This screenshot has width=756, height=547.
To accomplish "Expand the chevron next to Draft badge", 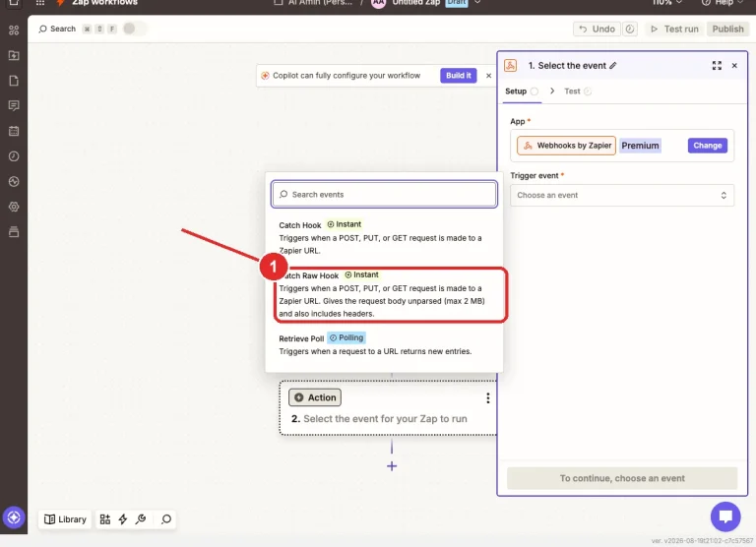I will (477, 2).
